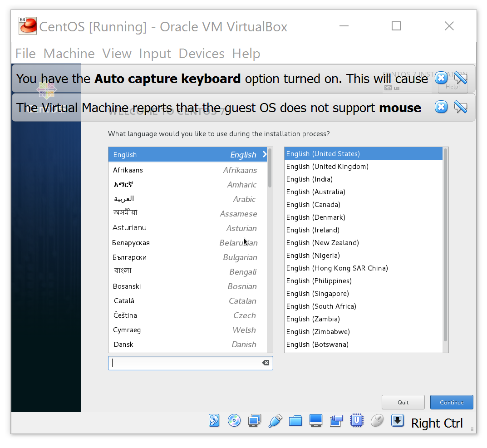The width and height of the screenshot is (487, 448).
Task: Disable future mouse support messages
Action: [x=460, y=108]
